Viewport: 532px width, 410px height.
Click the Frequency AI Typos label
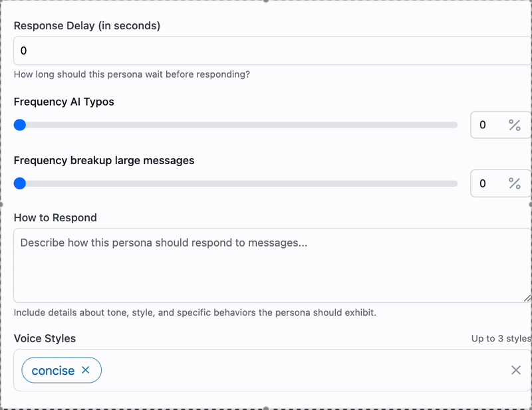tap(64, 102)
